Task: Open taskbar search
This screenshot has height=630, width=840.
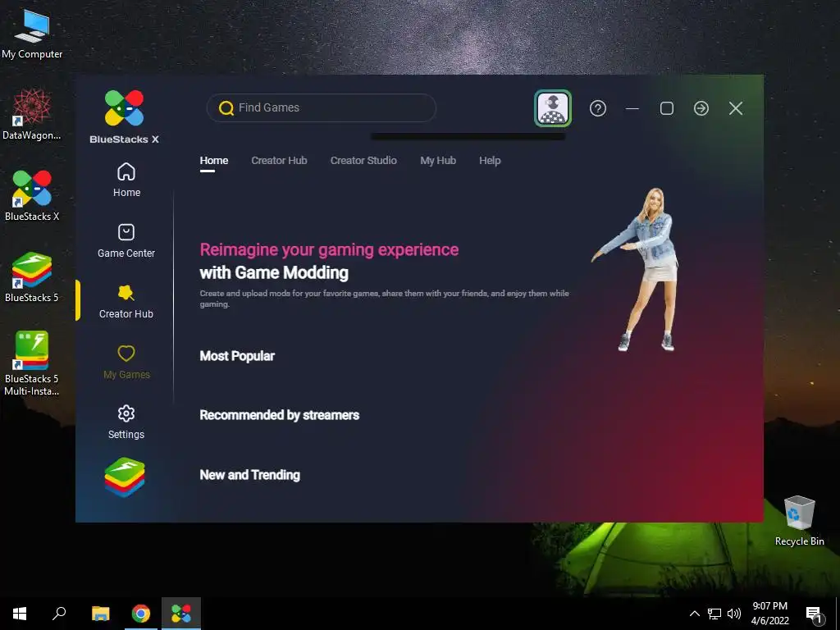Action: point(59,614)
